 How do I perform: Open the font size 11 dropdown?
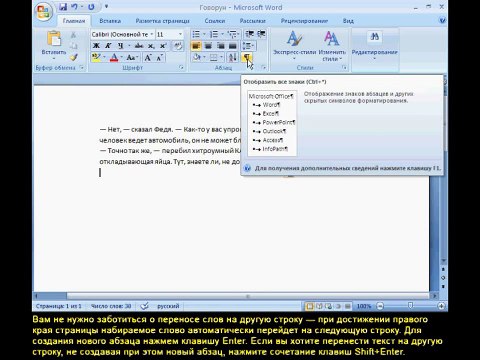180,34
